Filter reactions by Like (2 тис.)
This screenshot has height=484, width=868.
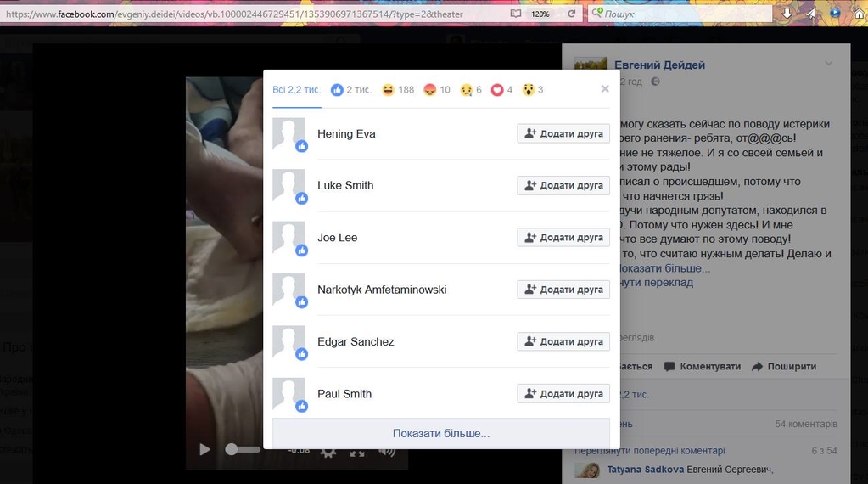coord(351,89)
